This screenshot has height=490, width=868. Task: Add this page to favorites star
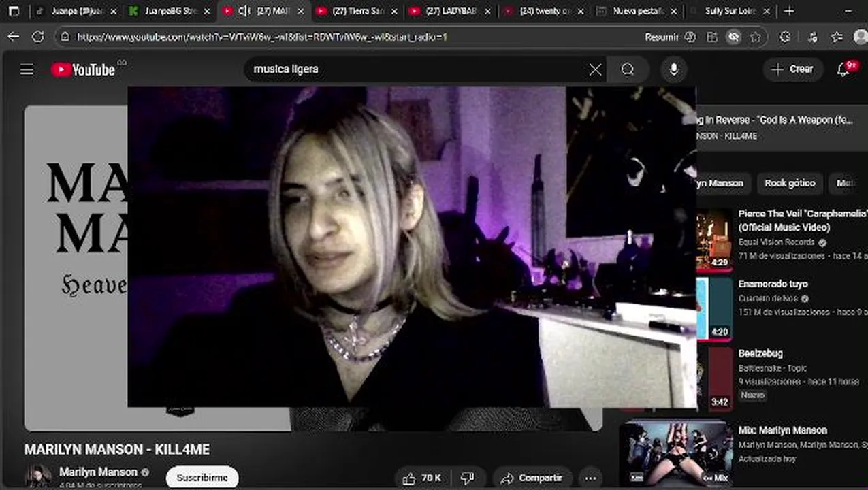click(755, 37)
